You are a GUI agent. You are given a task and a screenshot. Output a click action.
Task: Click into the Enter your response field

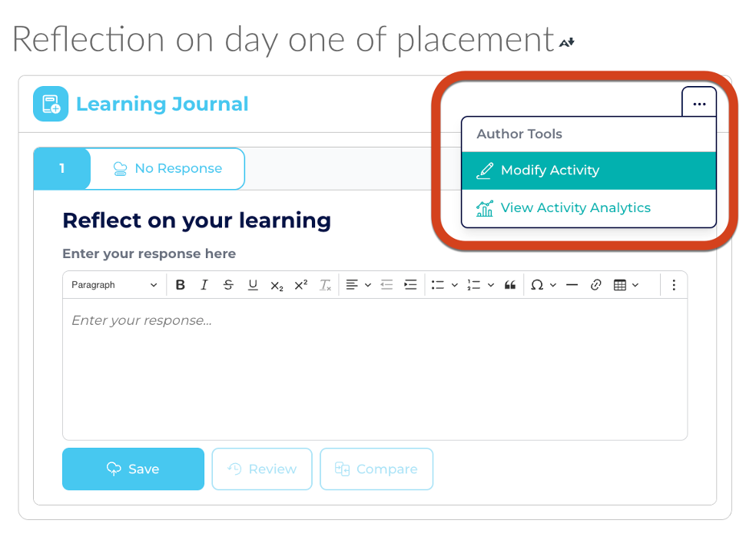coord(375,369)
